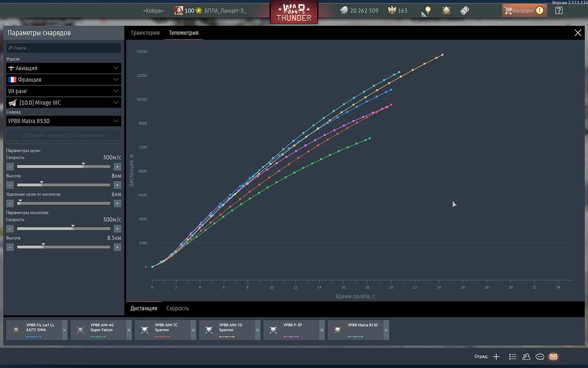Click the squad invite plus icon
588x368 pixels.
coord(496,356)
